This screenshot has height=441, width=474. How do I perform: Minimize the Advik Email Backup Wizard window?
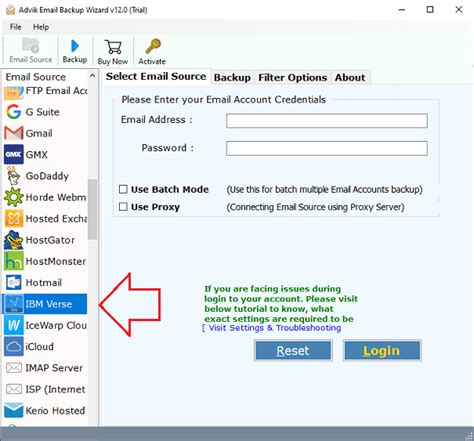[x=402, y=10]
